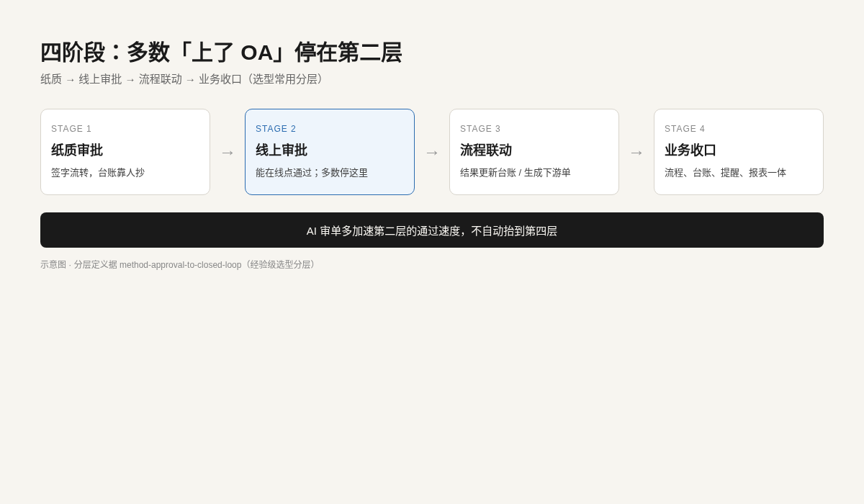Click the heading 四阶段：多数「上了 OA」停在第二层
The width and height of the screenshot is (864, 504).
[221, 53]
